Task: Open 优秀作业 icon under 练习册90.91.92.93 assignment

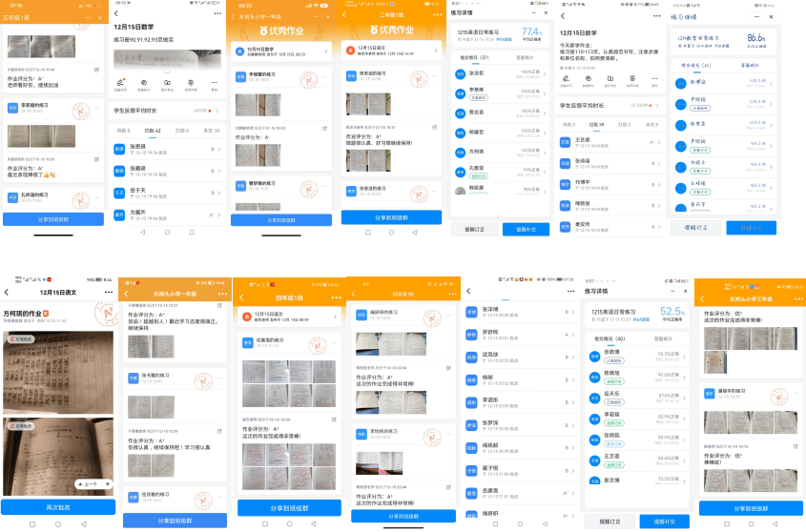Action: [191, 85]
